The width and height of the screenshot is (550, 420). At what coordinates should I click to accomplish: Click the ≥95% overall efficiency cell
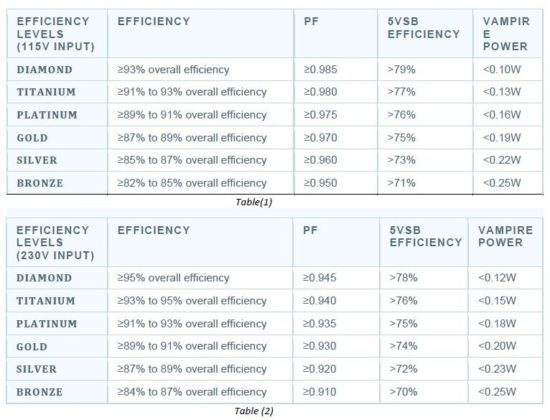[173, 278]
